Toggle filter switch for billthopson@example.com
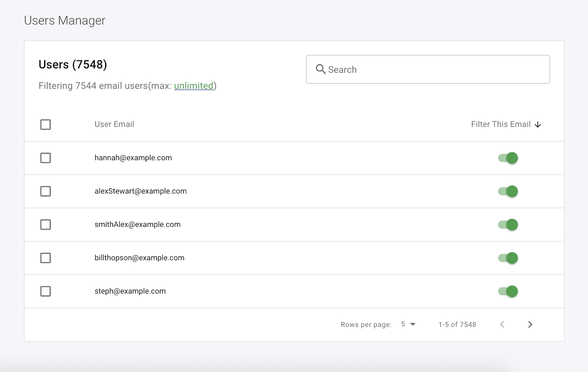The width and height of the screenshot is (588, 372). 508,258
